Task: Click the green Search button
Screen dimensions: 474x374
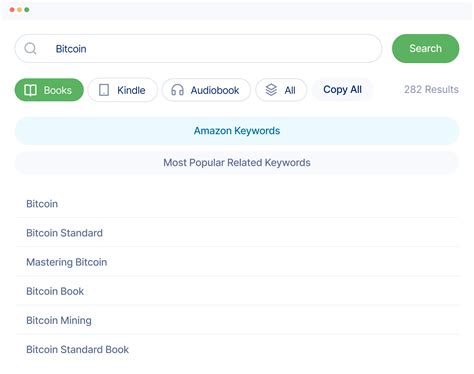Action: click(x=425, y=49)
